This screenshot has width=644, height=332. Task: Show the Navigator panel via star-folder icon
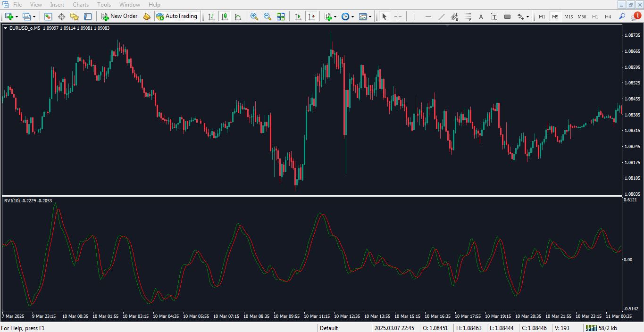pos(75,17)
